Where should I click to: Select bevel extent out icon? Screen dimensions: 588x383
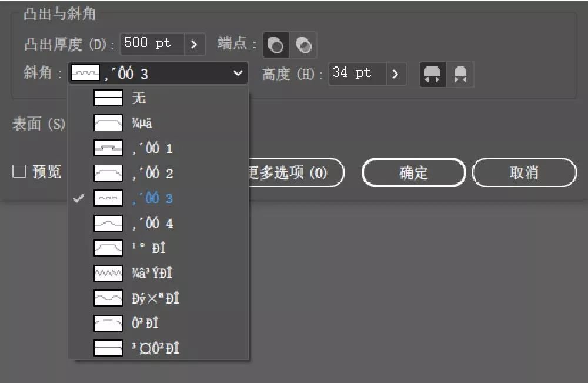coord(433,74)
